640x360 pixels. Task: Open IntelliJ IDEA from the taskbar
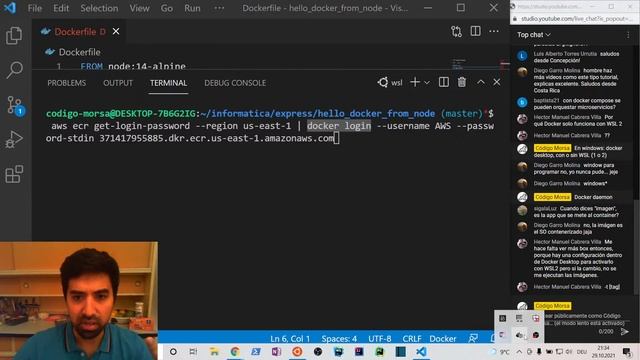click(359, 351)
